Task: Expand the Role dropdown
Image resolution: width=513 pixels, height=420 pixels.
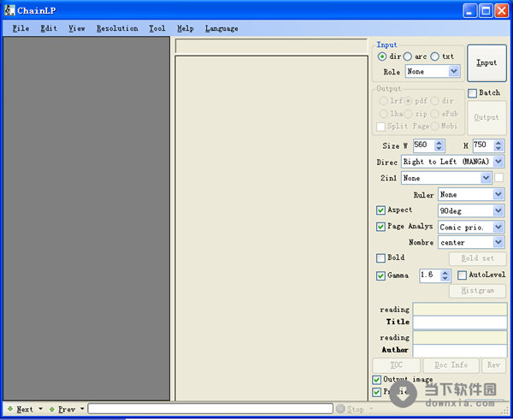Action: tap(454, 72)
